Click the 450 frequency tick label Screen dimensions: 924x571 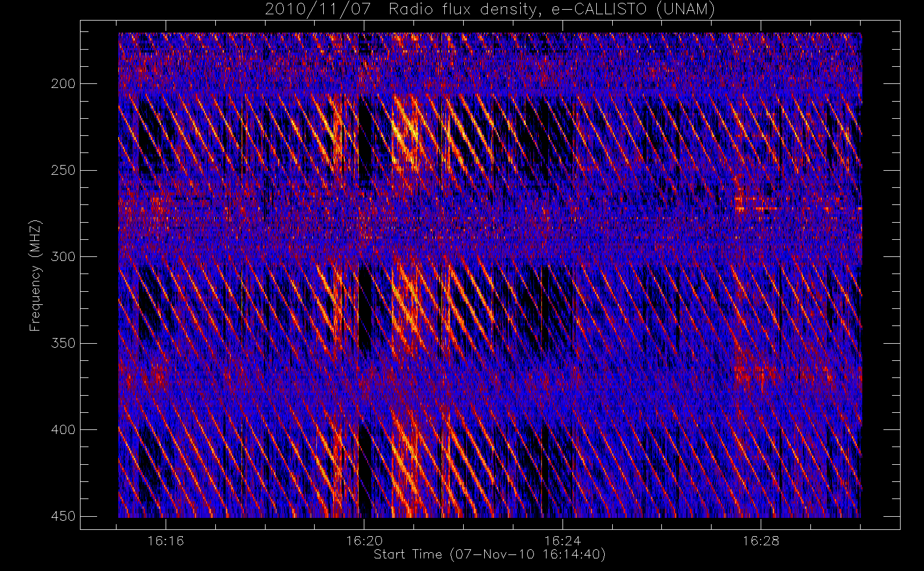[x=63, y=516]
